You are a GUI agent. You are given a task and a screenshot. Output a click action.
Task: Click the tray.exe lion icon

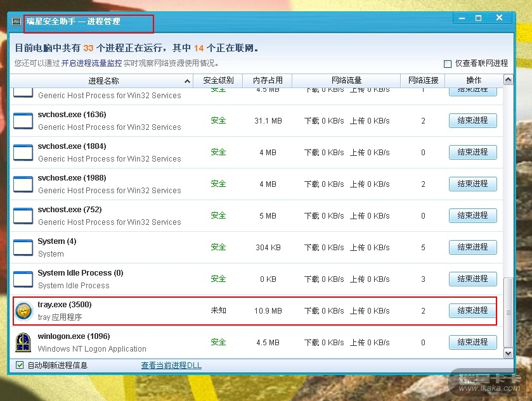pos(23,311)
